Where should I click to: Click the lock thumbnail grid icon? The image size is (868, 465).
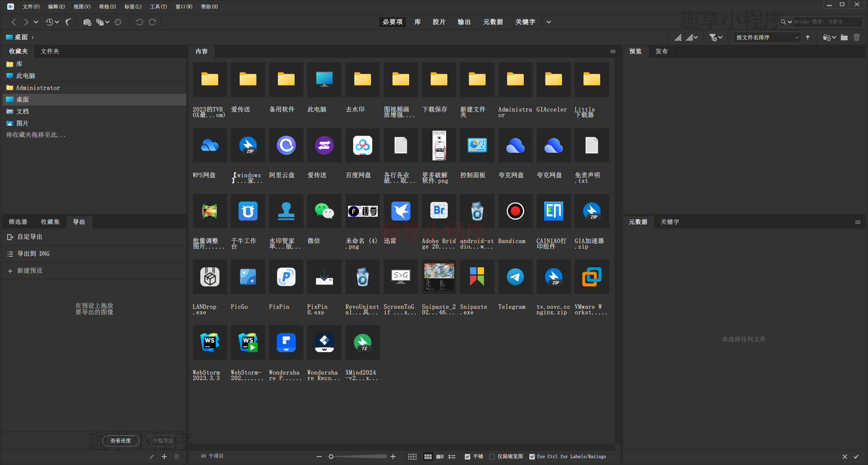coord(412,457)
